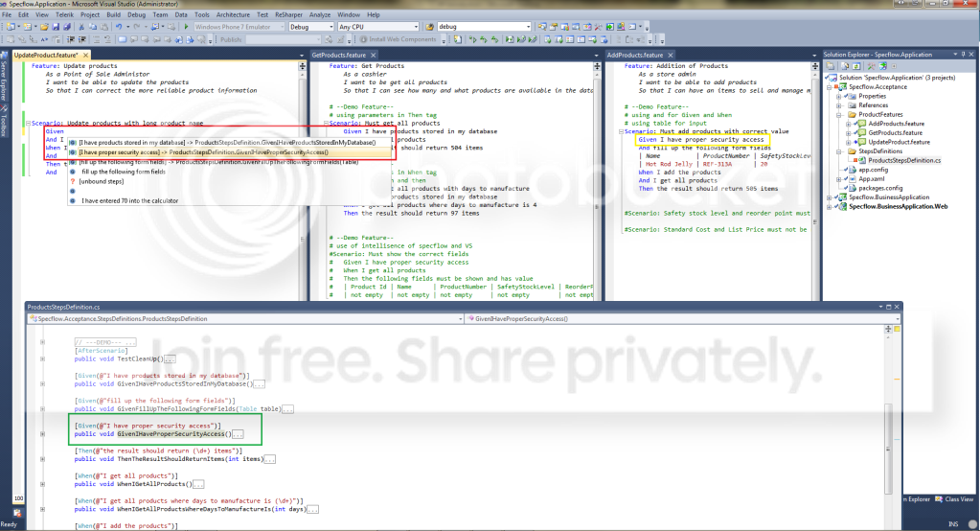This screenshot has width=980, height=531.
Task: Expand the AddProducts.feature node
Action: (x=849, y=124)
